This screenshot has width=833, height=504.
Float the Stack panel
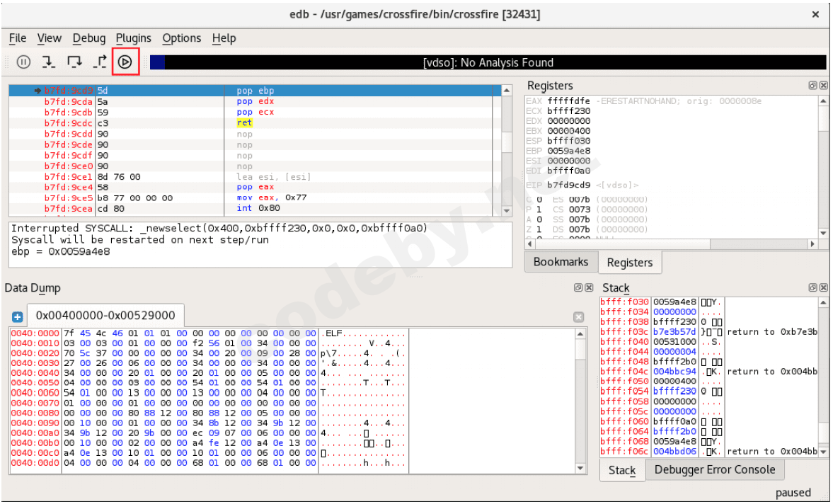(812, 287)
